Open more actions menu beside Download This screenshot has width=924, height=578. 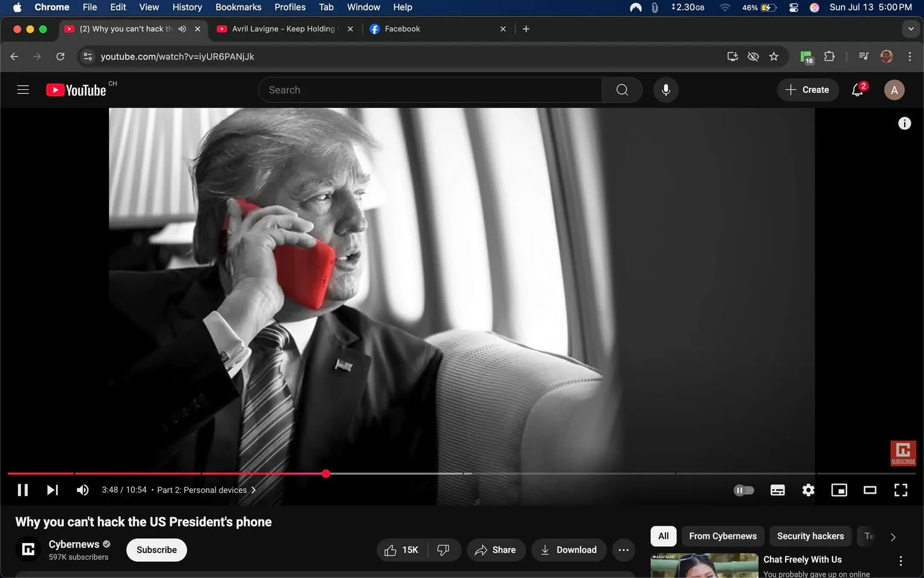(x=623, y=550)
